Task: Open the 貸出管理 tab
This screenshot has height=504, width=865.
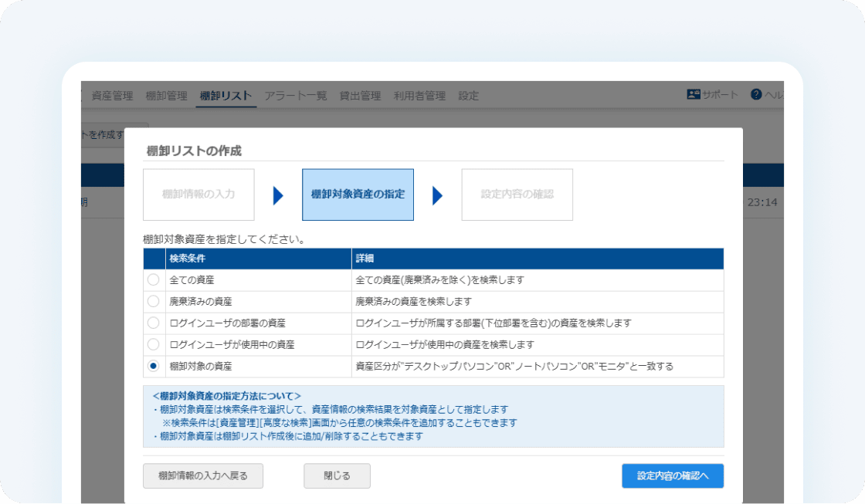Action: click(360, 96)
